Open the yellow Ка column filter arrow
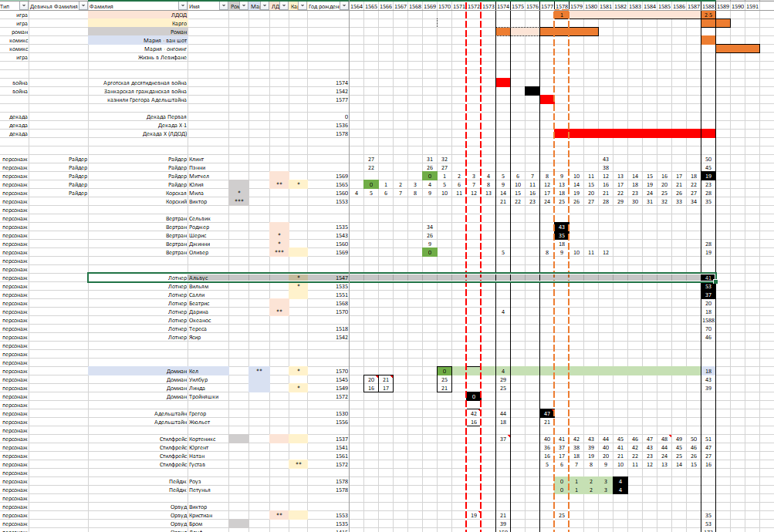 coord(303,6)
